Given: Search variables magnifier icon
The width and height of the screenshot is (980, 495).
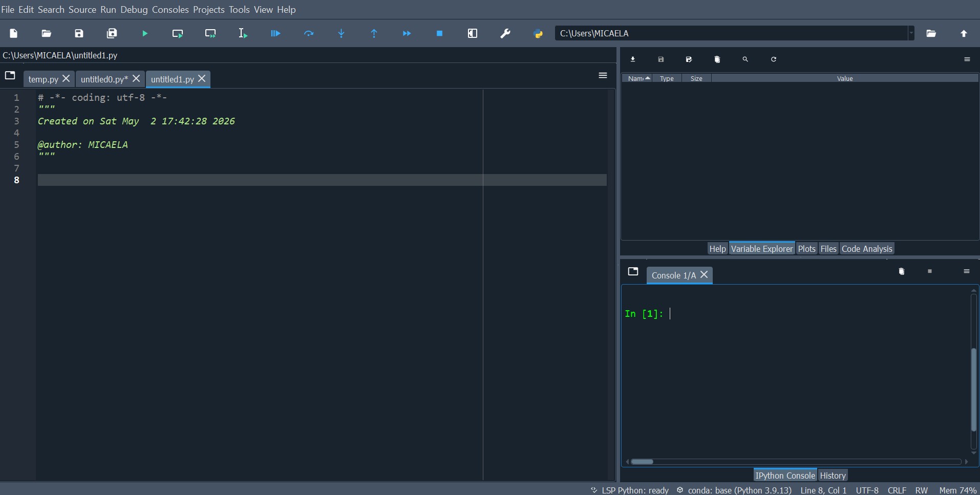Looking at the screenshot, I should click(x=745, y=59).
